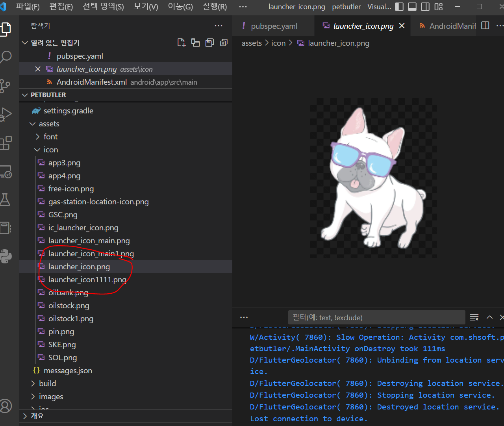The height and width of the screenshot is (426, 504).
Task: Open the Testing flask view
Action: 5,200
